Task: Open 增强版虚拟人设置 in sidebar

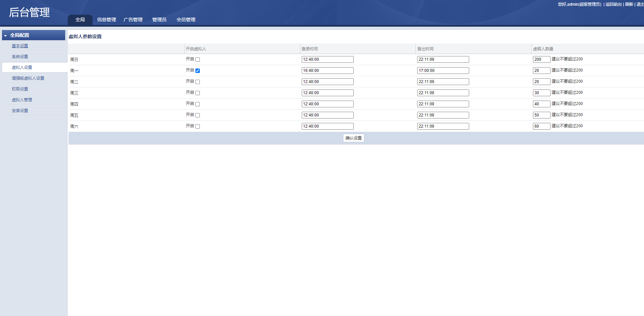Action: [x=28, y=78]
